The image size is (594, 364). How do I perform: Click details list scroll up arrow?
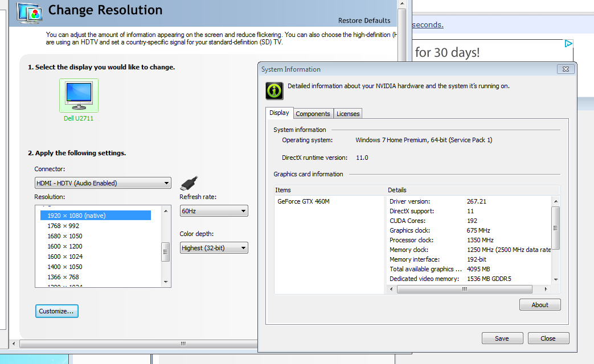point(556,201)
